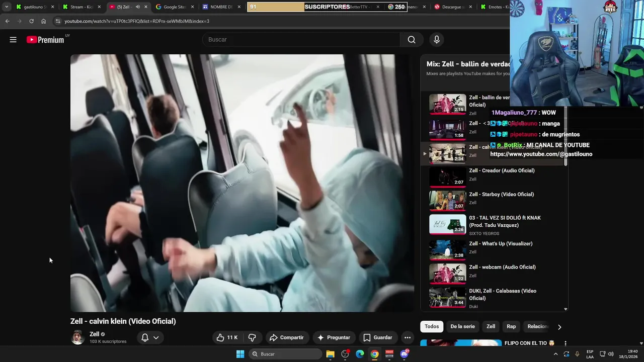
Task: Like the video with 11 K likes
Action: click(226, 337)
